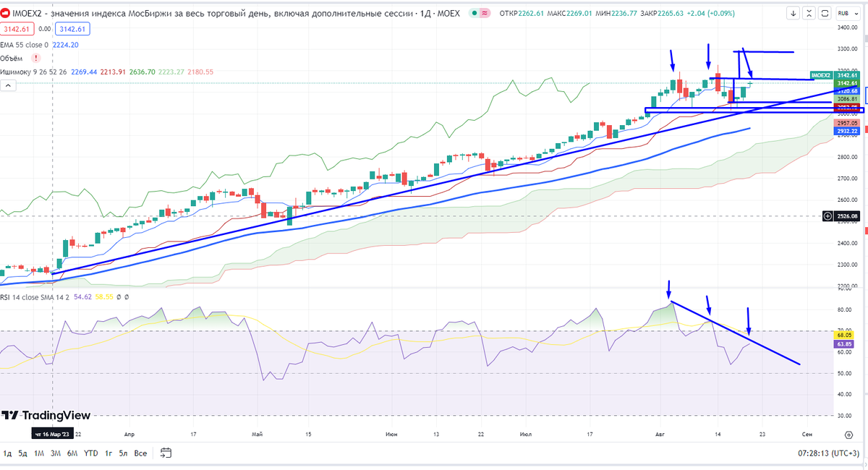Click the yellow RSI SMA value 58.55
The width and height of the screenshot is (868, 470).
pyautogui.click(x=104, y=296)
